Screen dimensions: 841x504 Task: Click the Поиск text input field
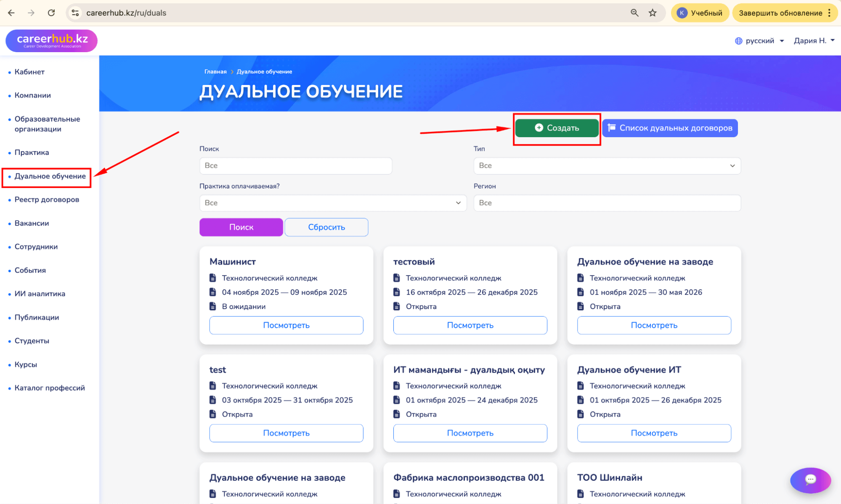click(295, 165)
